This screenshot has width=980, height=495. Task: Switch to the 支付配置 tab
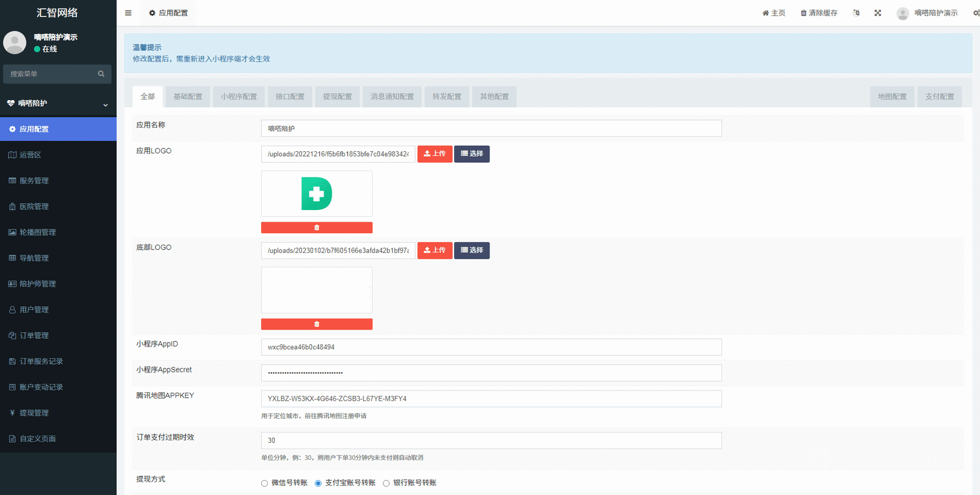(x=939, y=97)
